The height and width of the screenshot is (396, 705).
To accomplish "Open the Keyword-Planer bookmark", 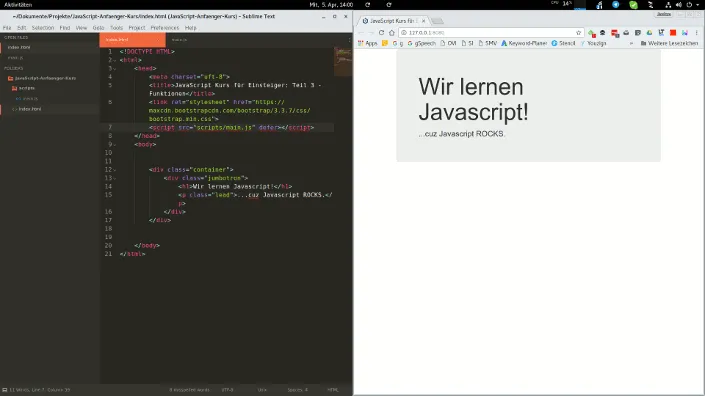I will (x=524, y=44).
